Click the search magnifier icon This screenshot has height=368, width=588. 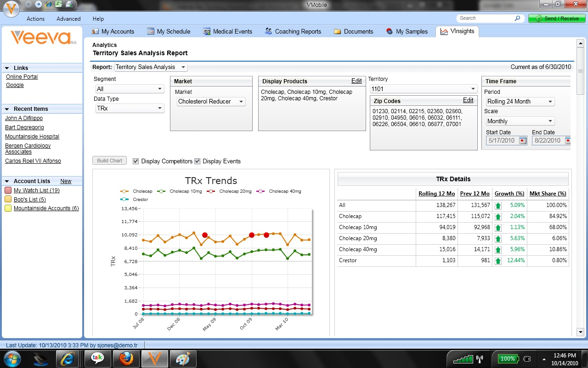point(517,18)
